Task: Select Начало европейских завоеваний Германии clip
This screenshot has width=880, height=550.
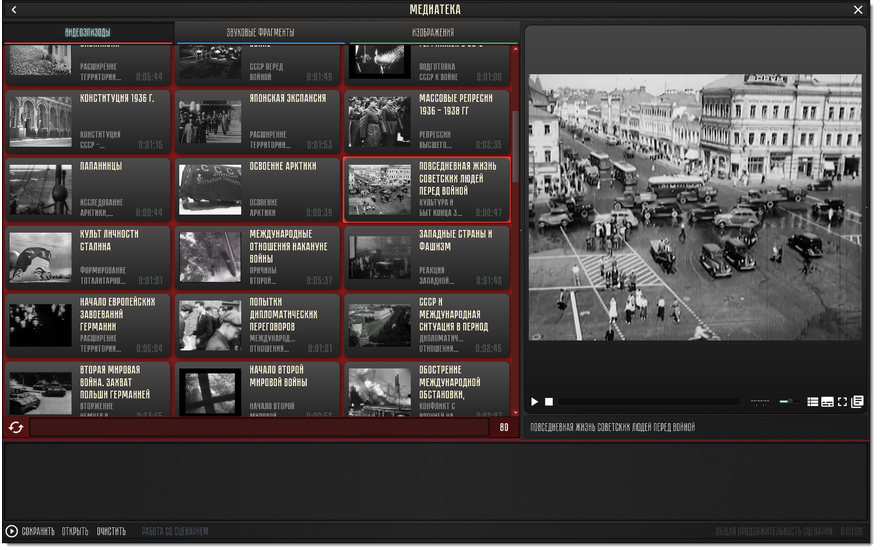Action: pos(88,326)
